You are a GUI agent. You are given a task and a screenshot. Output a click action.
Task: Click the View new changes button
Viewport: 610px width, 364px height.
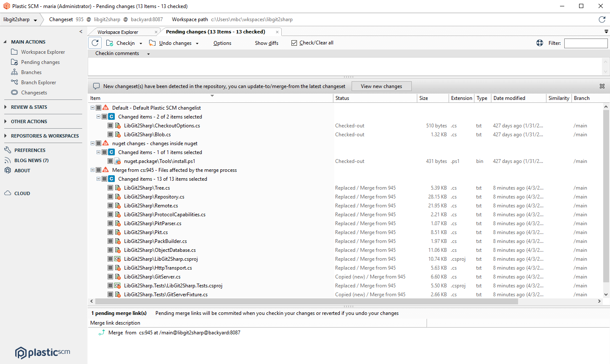coord(382,86)
